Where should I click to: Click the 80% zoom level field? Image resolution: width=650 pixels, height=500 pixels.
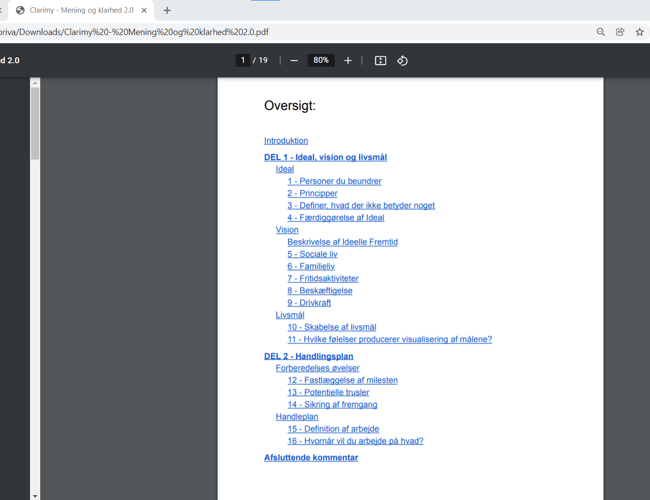(x=320, y=61)
